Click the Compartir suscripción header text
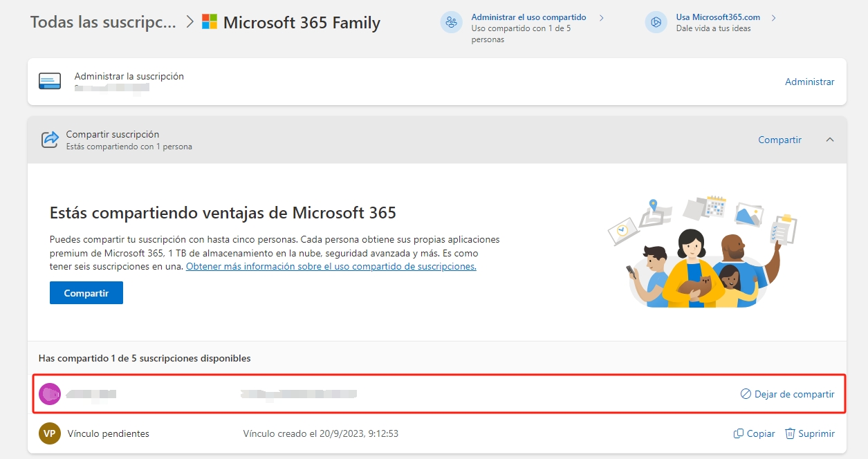This screenshot has width=868, height=459. 113,134
